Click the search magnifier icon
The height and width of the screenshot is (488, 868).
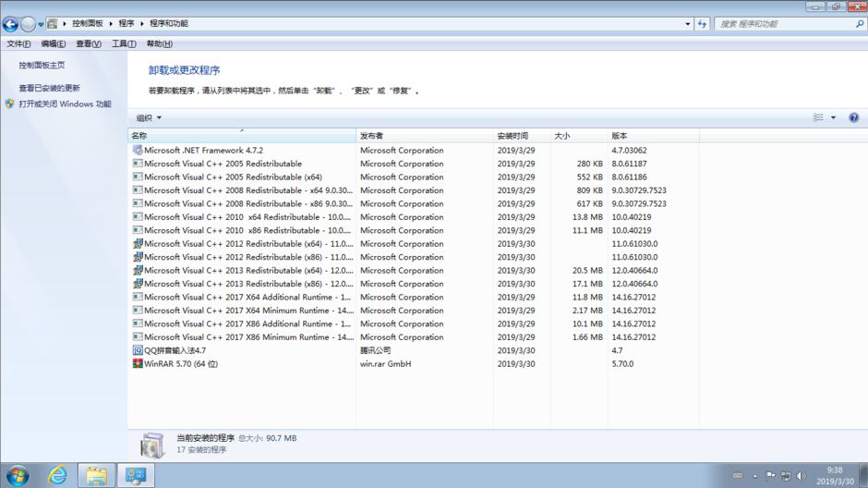tap(859, 24)
